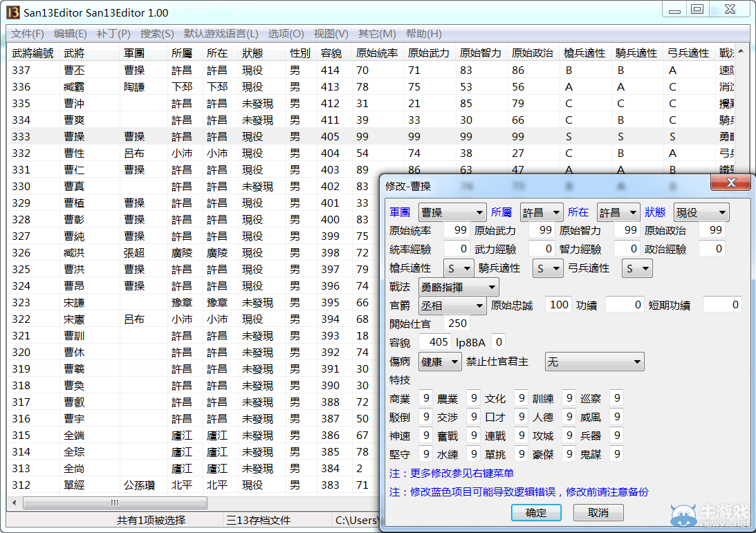Open the 默认游戏语言(L) menu
This screenshot has height=533, width=756.
(221, 34)
